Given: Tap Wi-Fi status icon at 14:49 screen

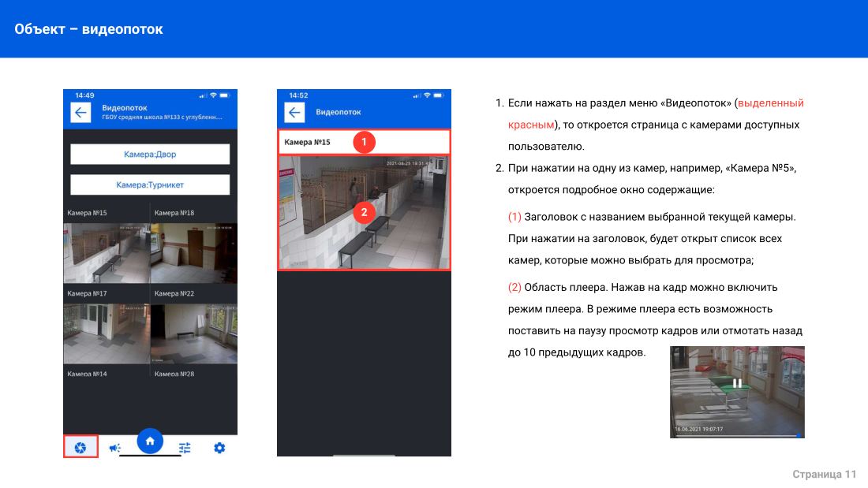Looking at the screenshot, I should (213, 95).
